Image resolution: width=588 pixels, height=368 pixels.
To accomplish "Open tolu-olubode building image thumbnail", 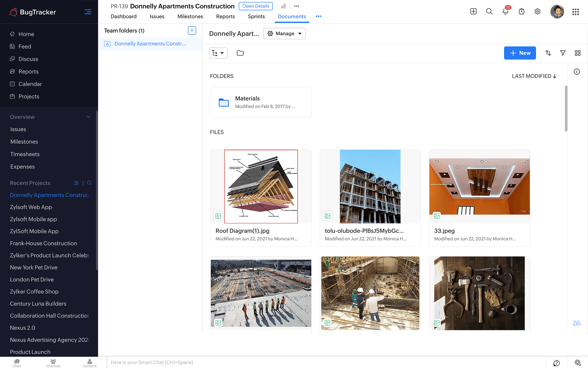I will pyautogui.click(x=370, y=186).
